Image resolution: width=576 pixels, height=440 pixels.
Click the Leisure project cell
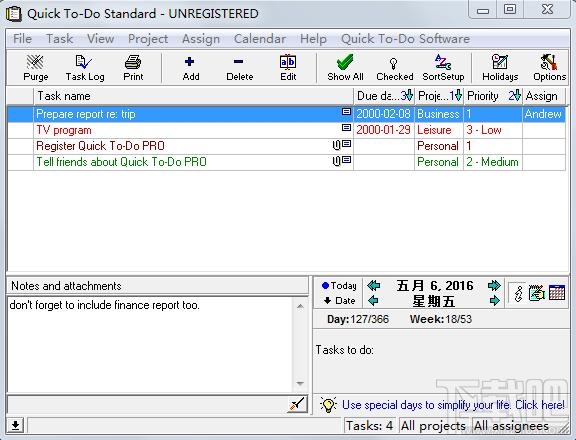click(x=439, y=130)
